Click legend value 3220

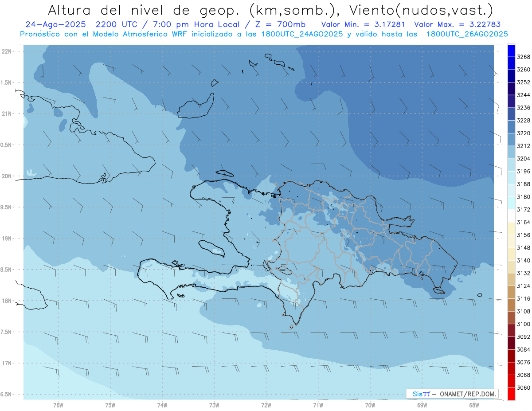pos(524,133)
